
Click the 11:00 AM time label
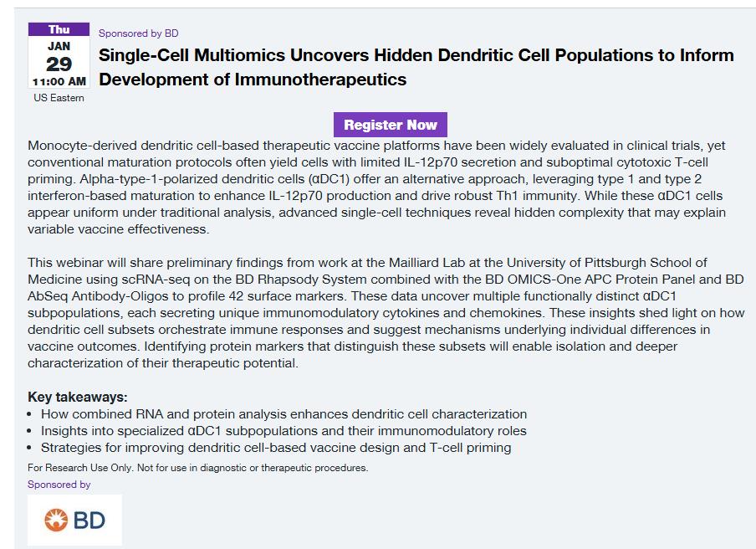pyautogui.click(x=59, y=82)
